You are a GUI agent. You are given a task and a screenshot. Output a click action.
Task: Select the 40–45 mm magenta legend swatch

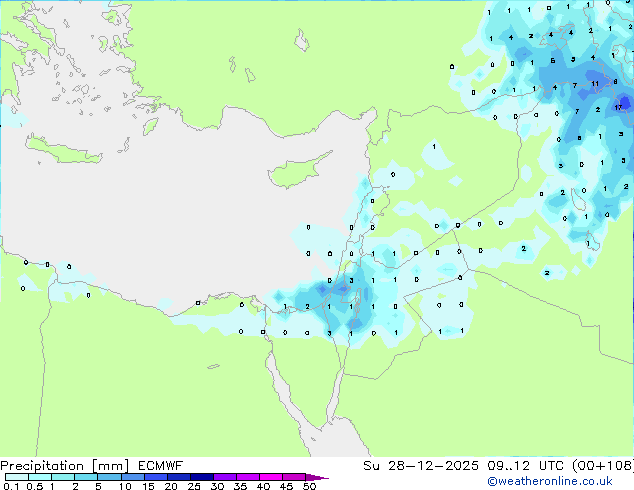[271, 477]
